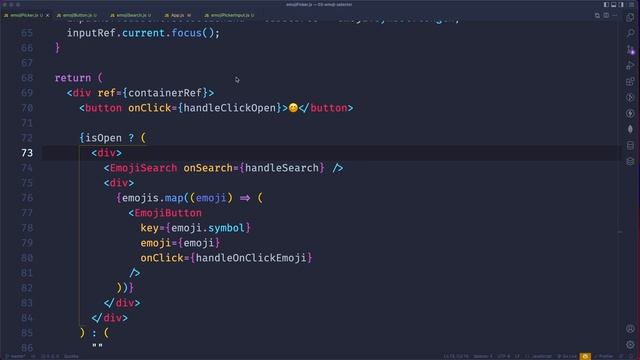Viewport: 640px width, 360px height.
Task: Close the emojiPicker.js tab
Action: point(47,15)
